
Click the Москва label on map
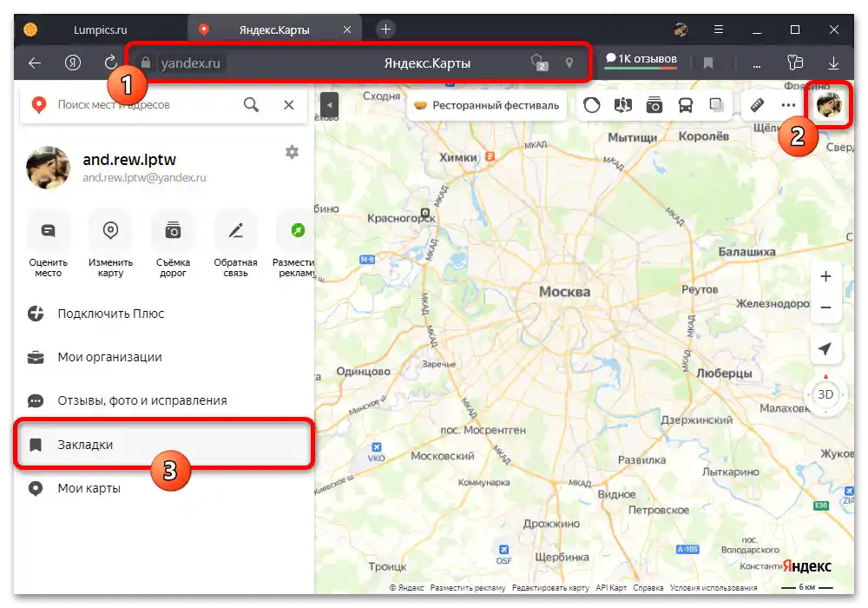tap(565, 292)
